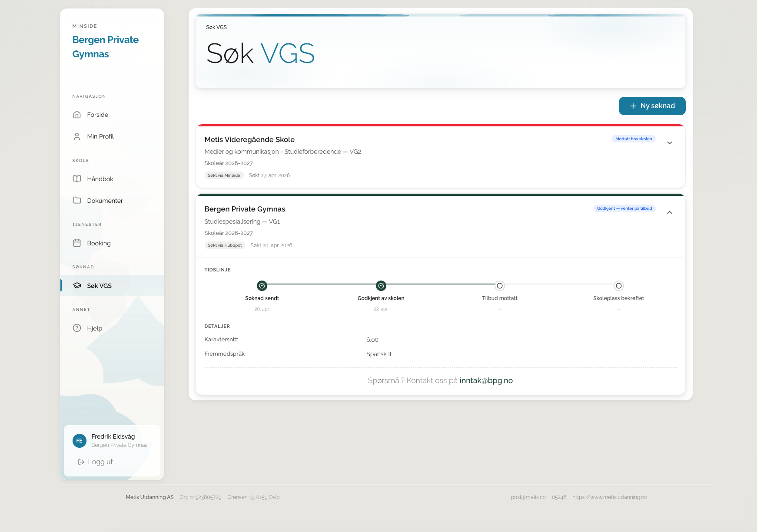Click the Logg ut text
757x532 pixels.
click(100, 462)
